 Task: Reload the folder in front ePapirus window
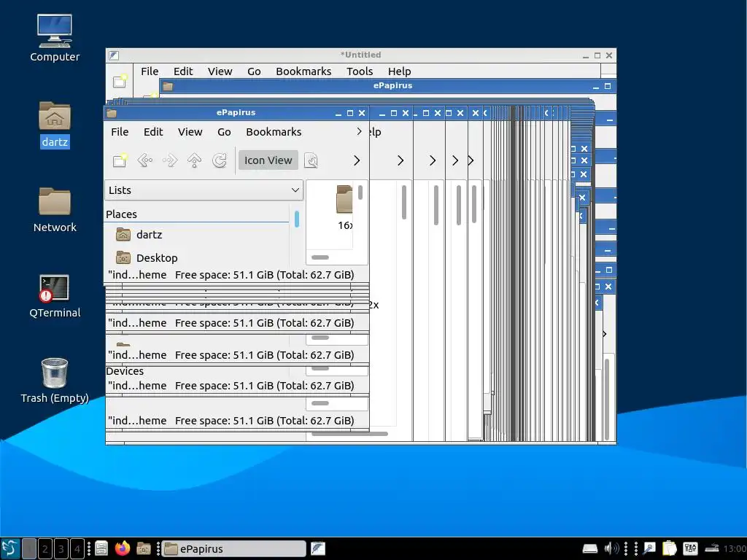[x=219, y=160]
